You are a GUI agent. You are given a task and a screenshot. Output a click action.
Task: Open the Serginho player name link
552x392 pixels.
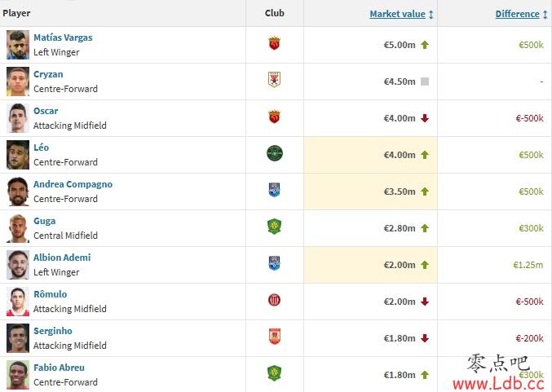53,331
